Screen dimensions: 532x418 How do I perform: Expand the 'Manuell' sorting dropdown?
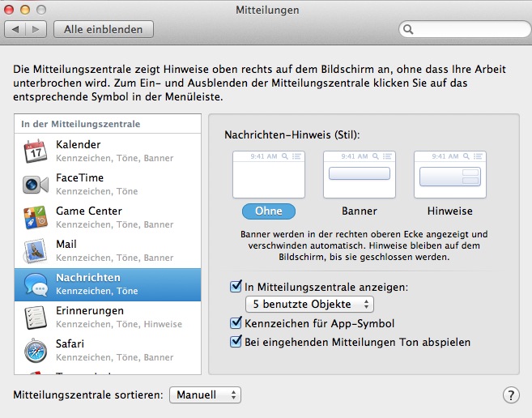click(x=205, y=395)
